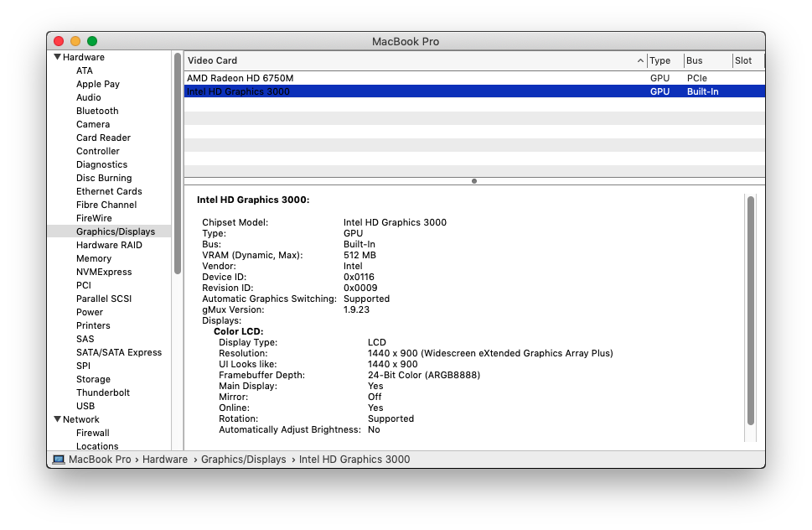This screenshot has height=530, width=812.
Task: Select SATA/SATA Express in the sidebar
Action: pos(119,353)
